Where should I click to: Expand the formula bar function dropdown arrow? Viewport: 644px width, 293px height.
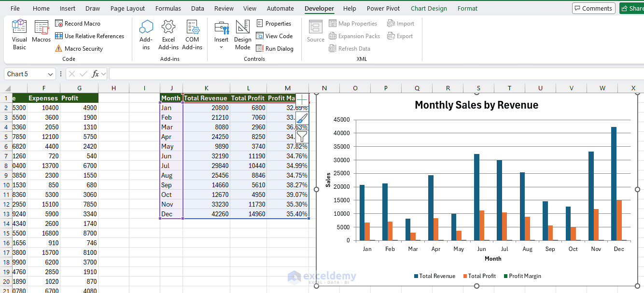pos(103,74)
